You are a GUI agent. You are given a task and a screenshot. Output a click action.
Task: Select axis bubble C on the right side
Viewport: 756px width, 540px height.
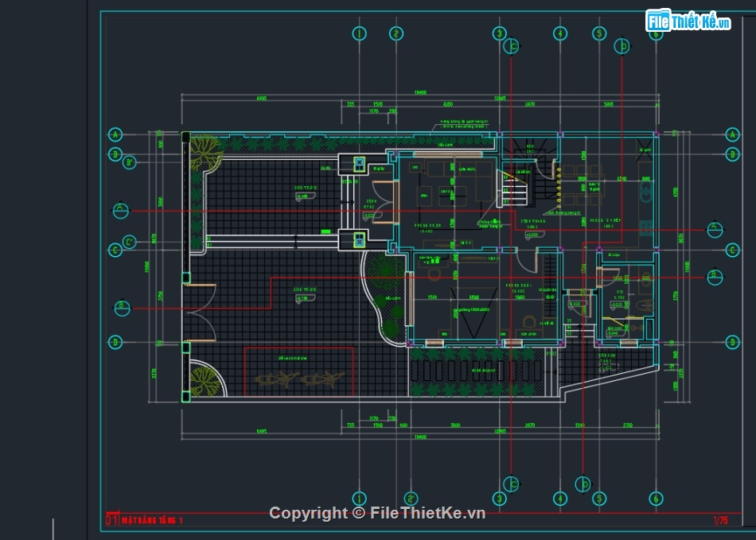(733, 251)
